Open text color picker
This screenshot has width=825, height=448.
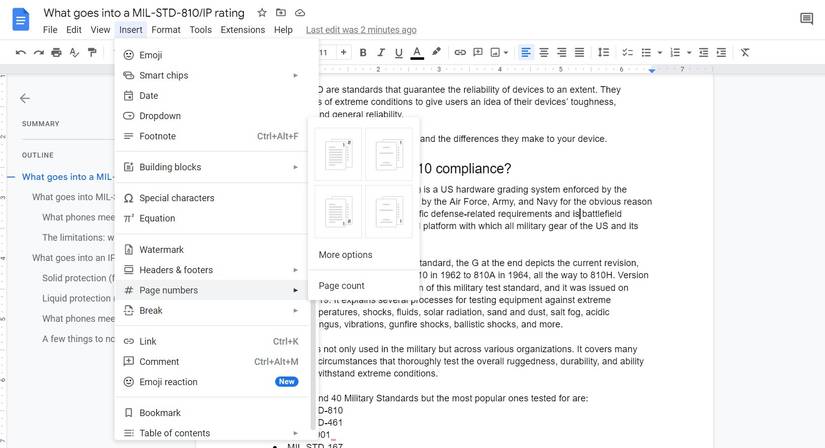417,53
